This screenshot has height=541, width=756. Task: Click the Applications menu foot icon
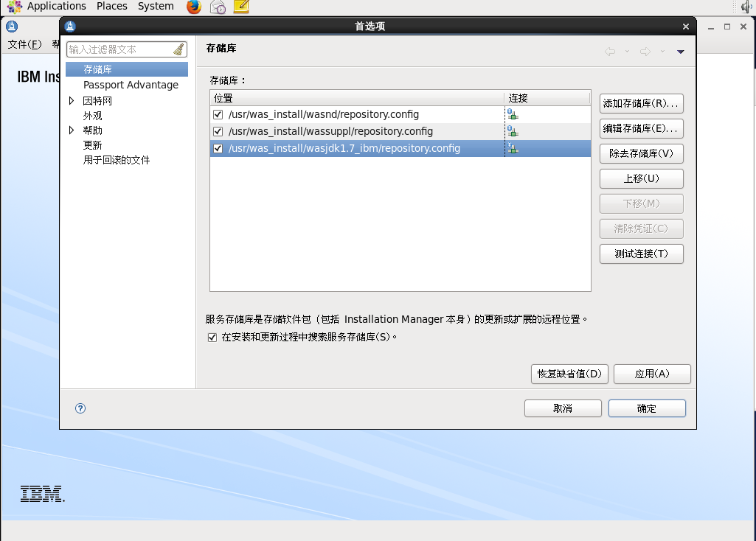tap(15, 6)
